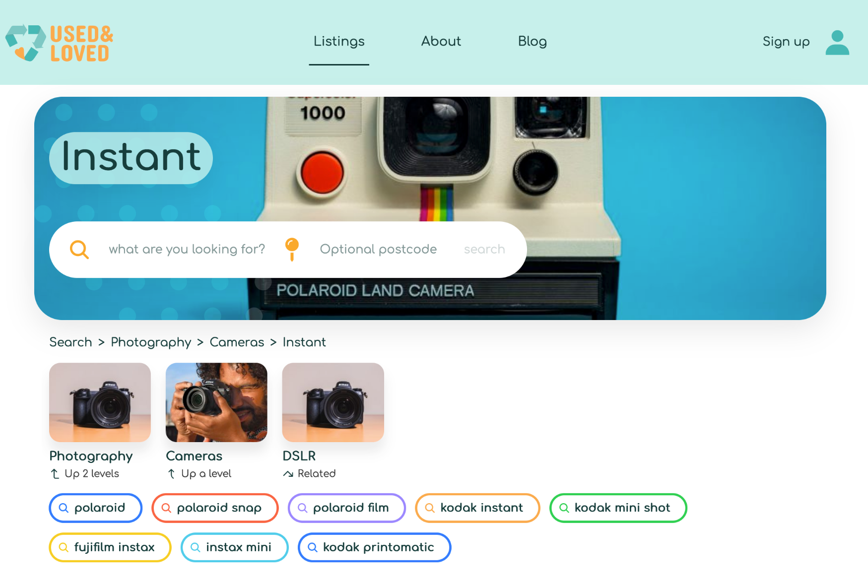Go to Search in the breadcrumb
Screen dimensions: 868x588
point(70,342)
